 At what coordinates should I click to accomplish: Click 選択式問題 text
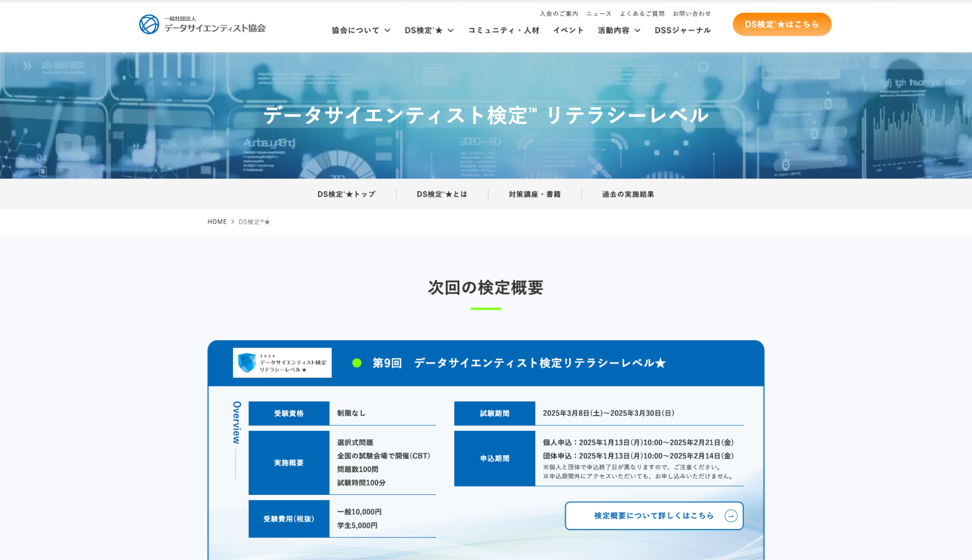tap(355, 442)
